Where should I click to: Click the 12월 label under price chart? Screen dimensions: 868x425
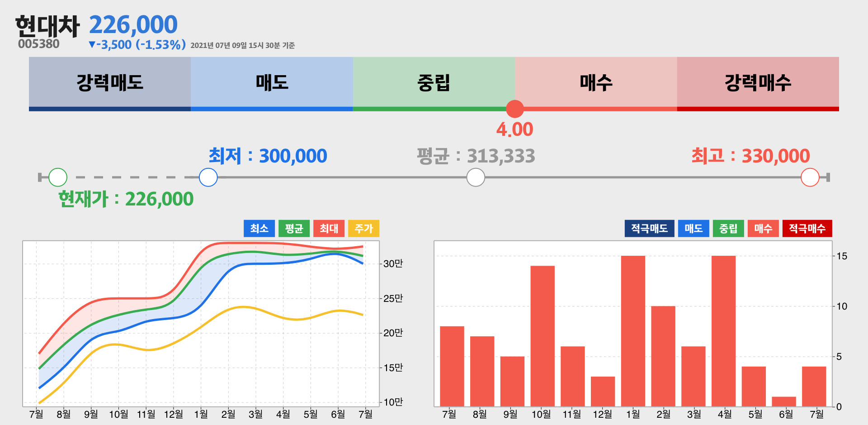pyautogui.click(x=173, y=414)
